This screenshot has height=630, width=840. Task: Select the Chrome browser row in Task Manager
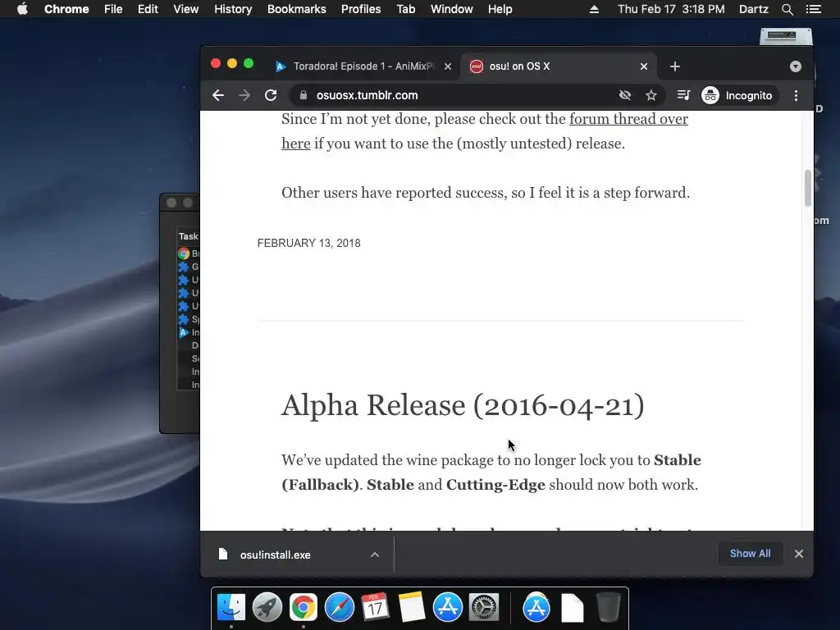pos(189,253)
